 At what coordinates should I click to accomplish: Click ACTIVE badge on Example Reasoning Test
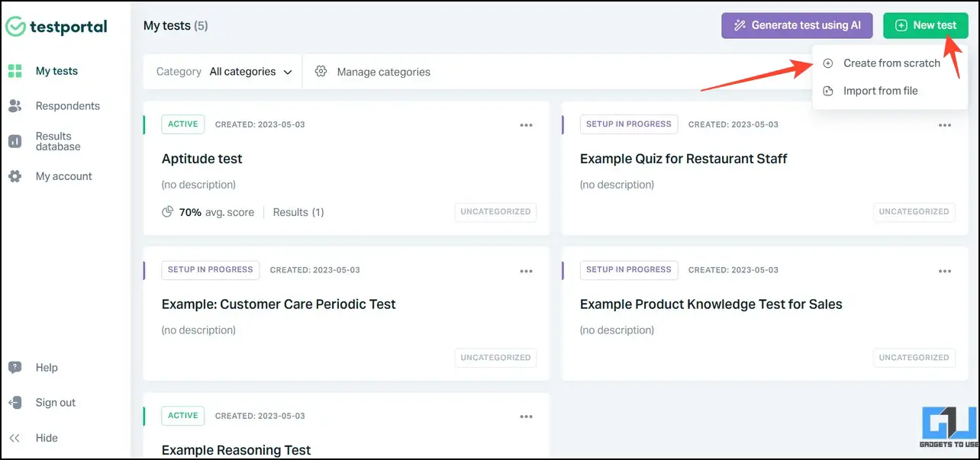[183, 416]
